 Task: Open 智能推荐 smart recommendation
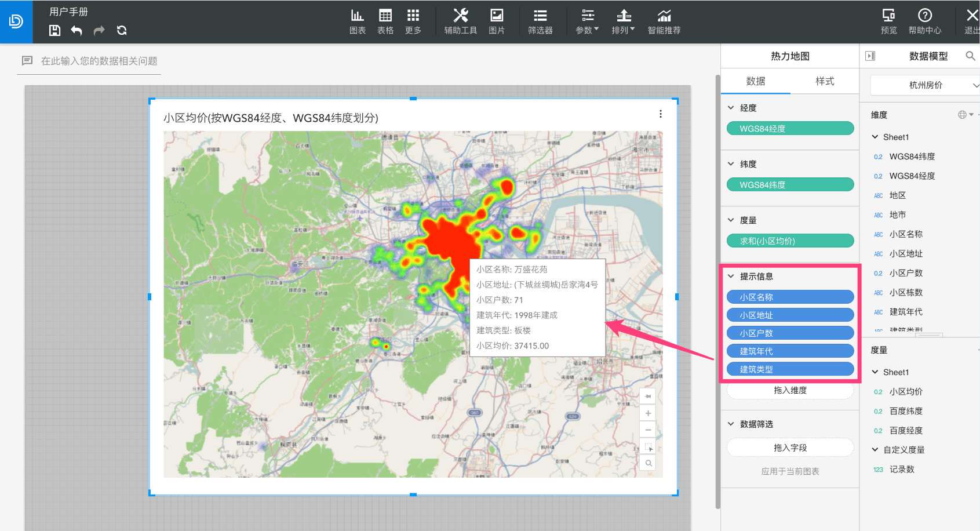[664, 21]
